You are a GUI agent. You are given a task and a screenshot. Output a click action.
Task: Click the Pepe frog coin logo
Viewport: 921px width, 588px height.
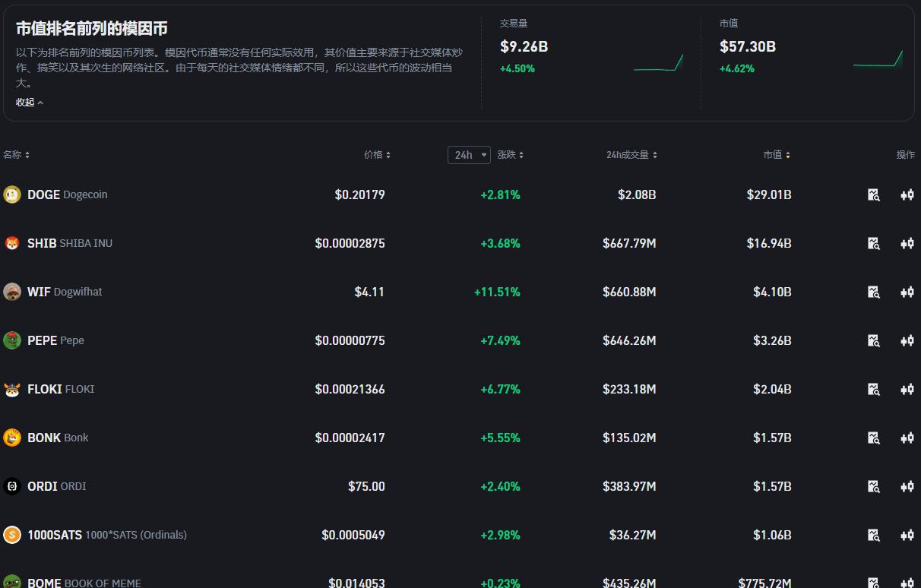[12, 340]
